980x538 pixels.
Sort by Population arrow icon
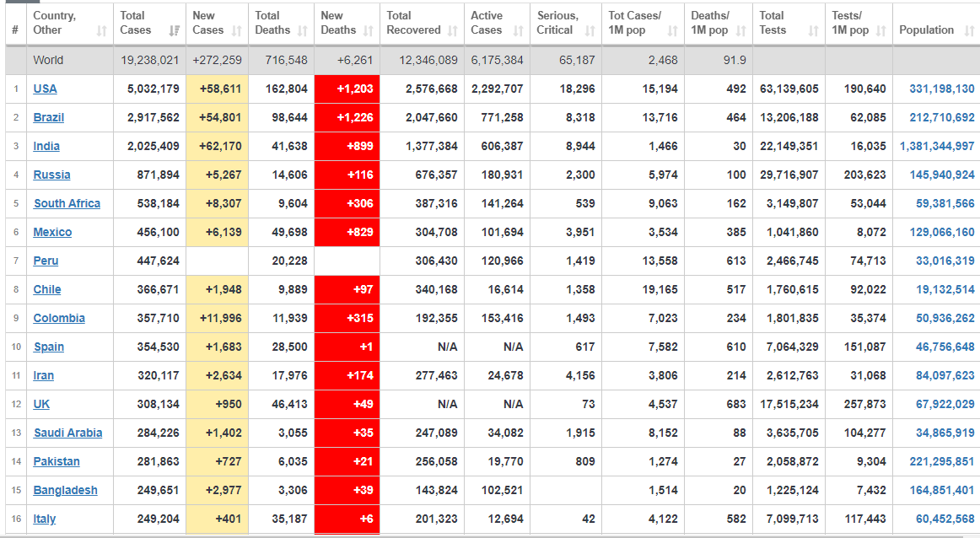(969, 30)
